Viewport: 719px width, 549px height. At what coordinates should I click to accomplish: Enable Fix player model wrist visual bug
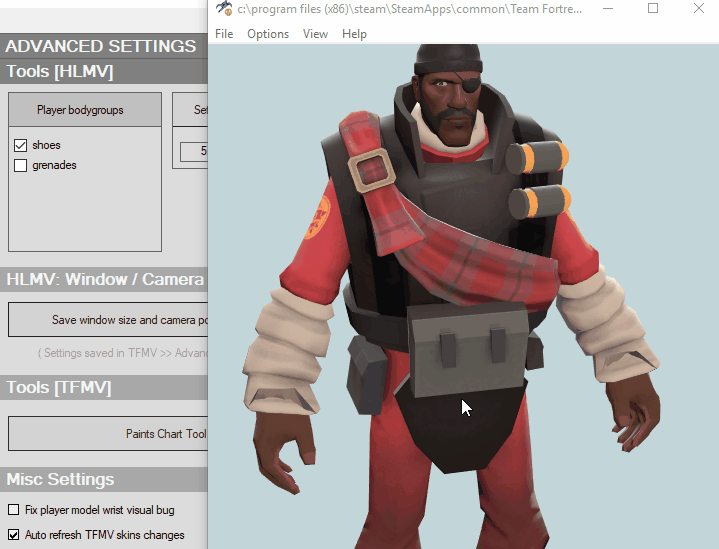(x=14, y=510)
